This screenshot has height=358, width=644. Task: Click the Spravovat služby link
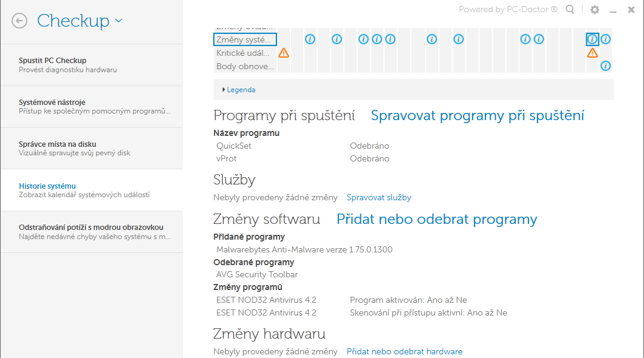click(379, 197)
